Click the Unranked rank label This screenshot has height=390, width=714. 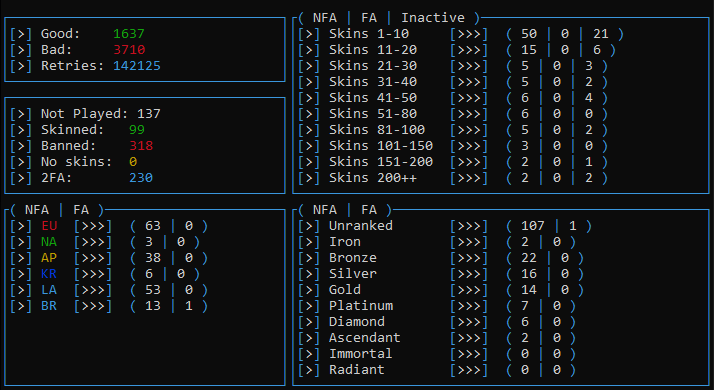(361, 226)
